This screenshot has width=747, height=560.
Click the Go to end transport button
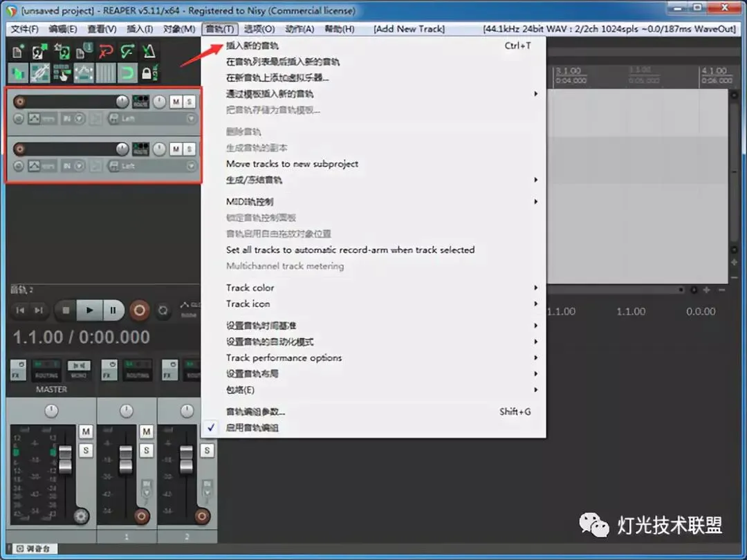point(39,310)
